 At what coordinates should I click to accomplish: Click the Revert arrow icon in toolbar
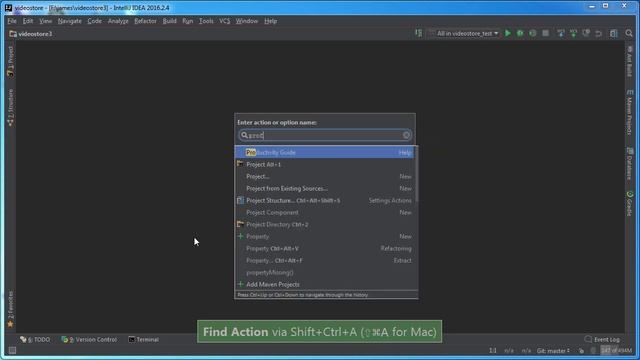[x=599, y=33]
